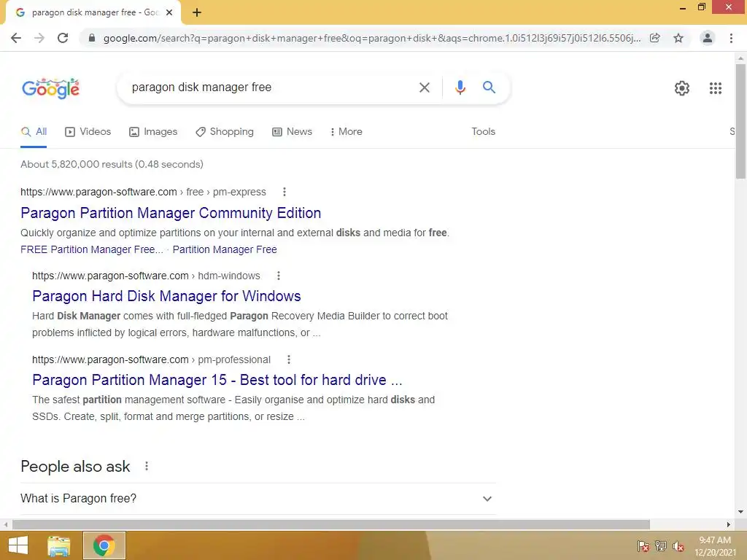747x560 pixels.
Task: Click the magnifier search button
Action: click(x=489, y=87)
